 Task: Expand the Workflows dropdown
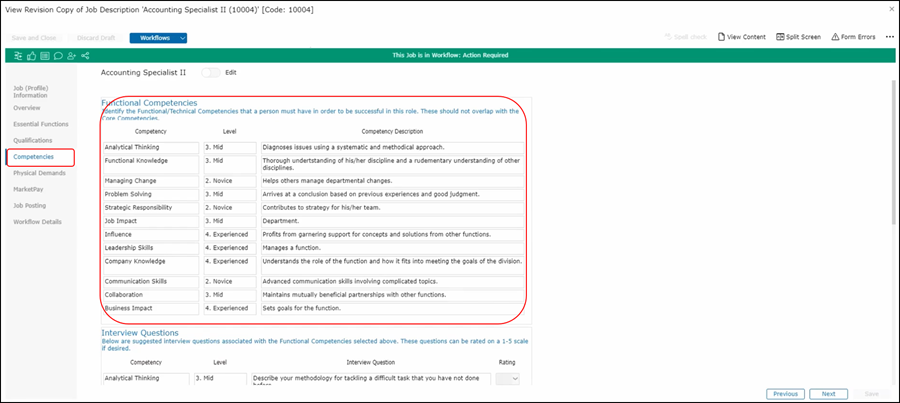point(158,38)
